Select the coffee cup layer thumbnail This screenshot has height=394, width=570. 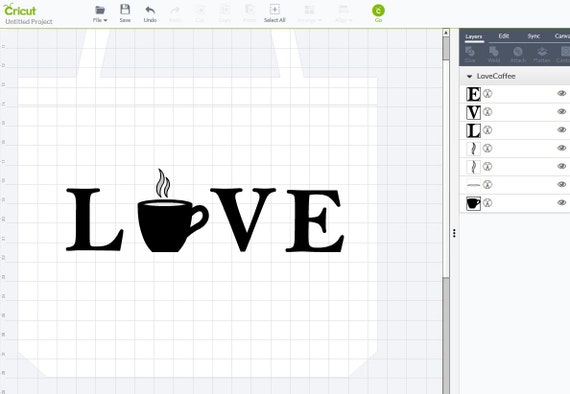pyautogui.click(x=473, y=203)
